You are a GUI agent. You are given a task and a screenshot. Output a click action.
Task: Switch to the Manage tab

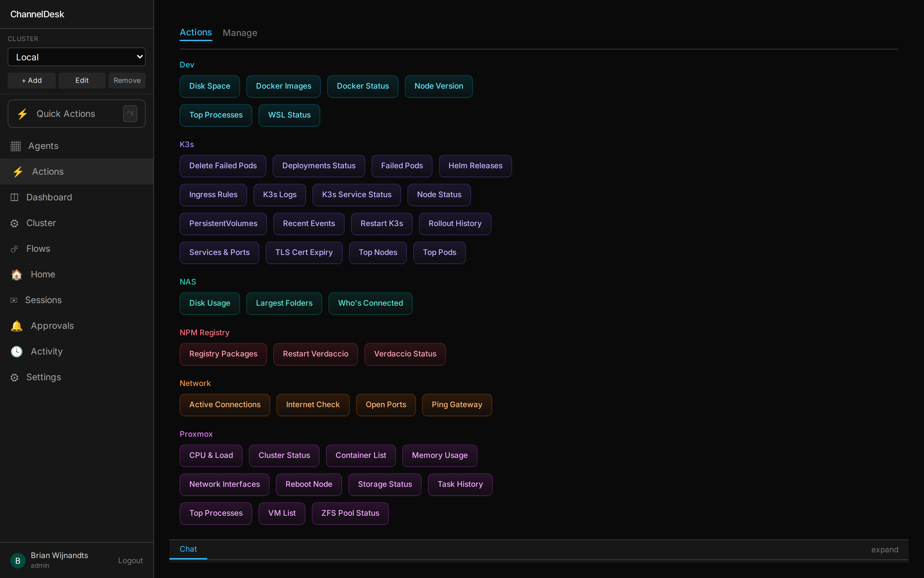(240, 33)
